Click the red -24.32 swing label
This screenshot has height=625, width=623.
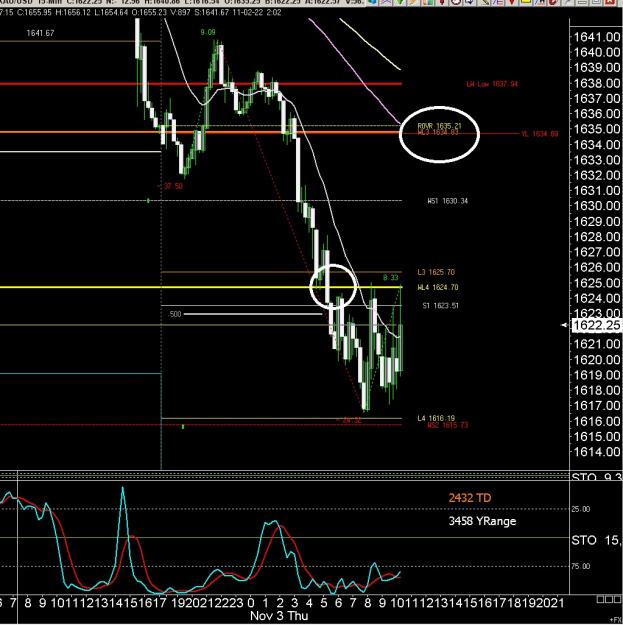(348, 420)
